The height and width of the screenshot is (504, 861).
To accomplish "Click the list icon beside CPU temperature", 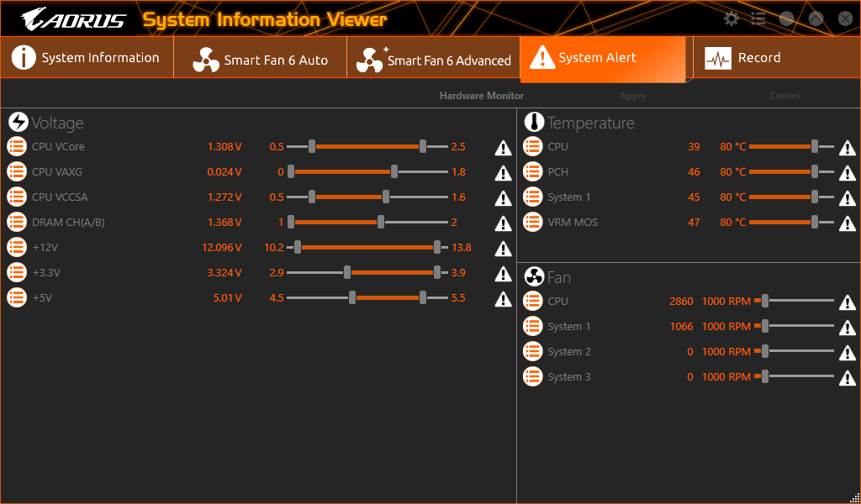I will tap(532, 146).
